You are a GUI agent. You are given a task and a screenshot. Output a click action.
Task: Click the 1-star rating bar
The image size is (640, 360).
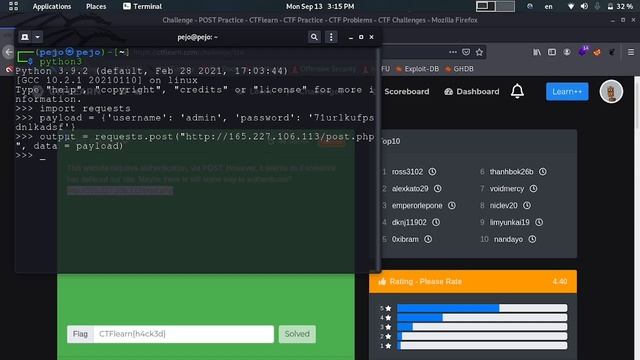tap(482, 346)
